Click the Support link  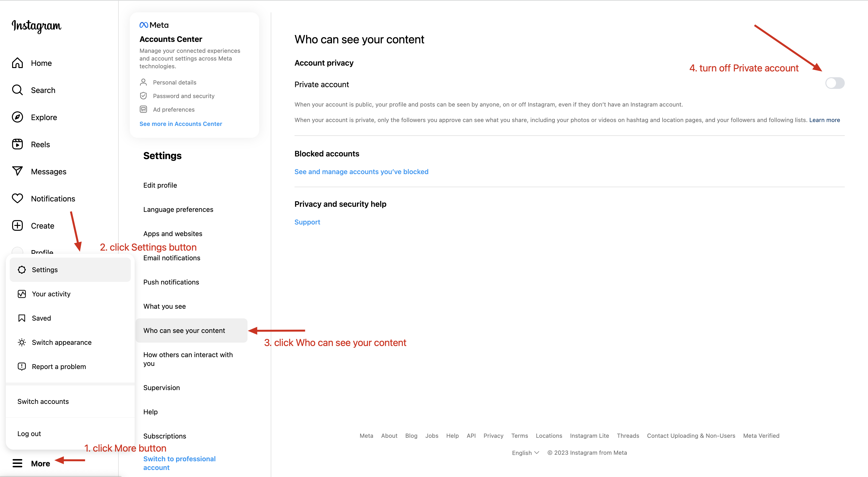(307, 222)
